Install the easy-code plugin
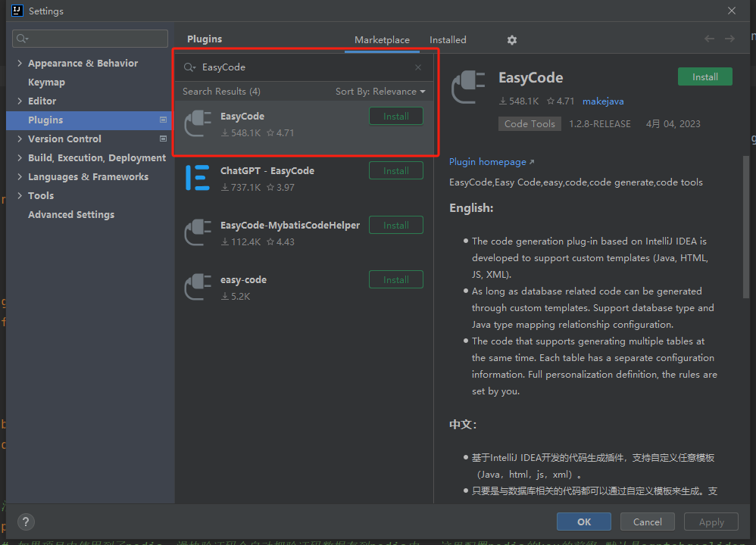Viewport: 756px width, 545px height. click(x=396, y=279)
